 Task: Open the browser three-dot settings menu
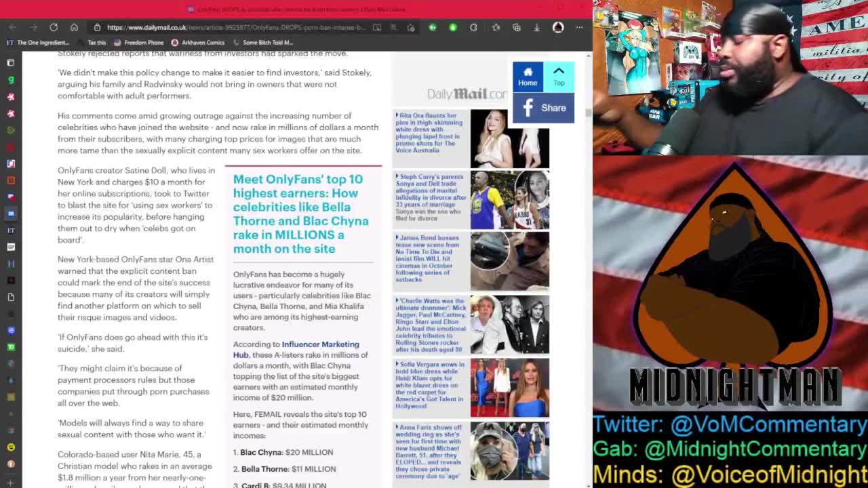pyautogui.click(x=579, y=27)
